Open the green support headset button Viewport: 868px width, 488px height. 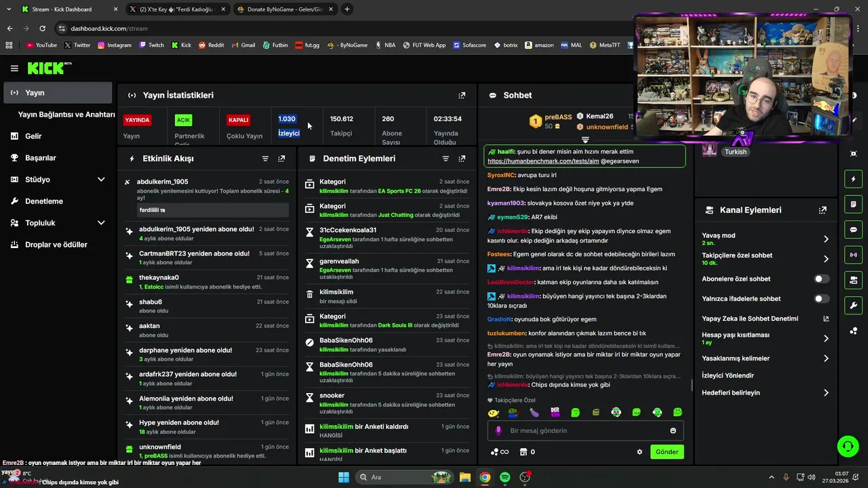tap(848, 446)
